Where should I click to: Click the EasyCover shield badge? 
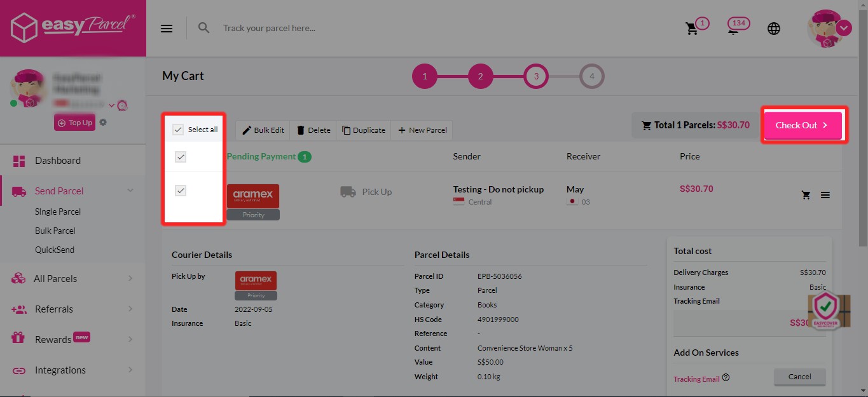[x=826, y=311]
